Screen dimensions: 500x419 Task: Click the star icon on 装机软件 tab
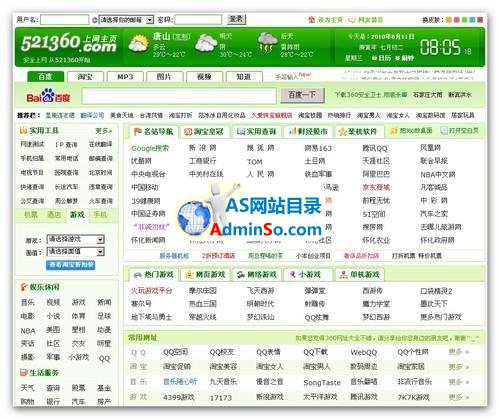[x=342, y=132]
